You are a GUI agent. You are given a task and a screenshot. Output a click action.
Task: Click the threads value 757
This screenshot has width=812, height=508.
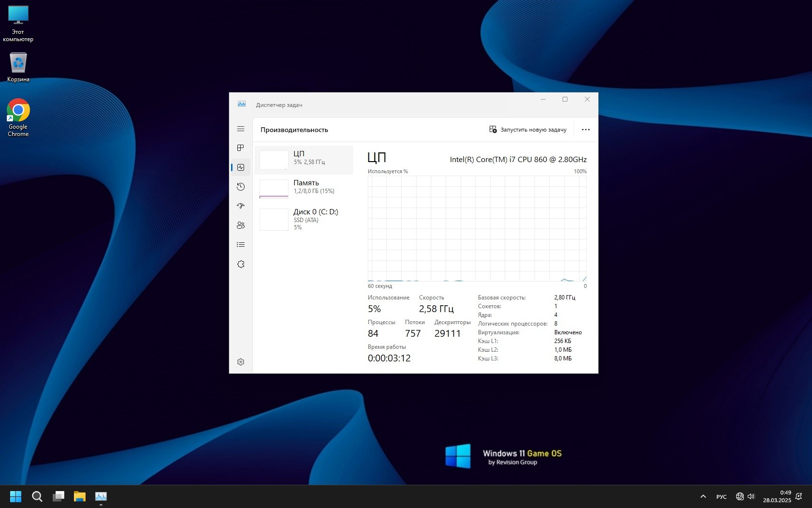[x=413, y=333]
